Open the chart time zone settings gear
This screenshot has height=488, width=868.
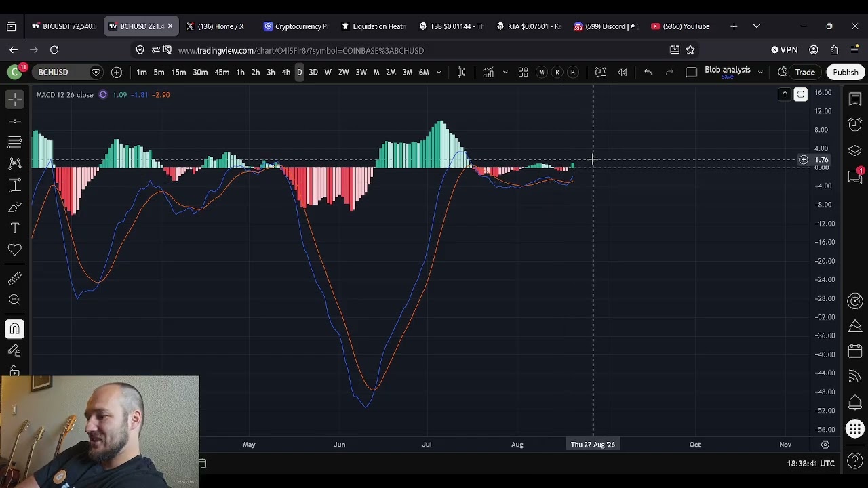(x=825, y=445)
